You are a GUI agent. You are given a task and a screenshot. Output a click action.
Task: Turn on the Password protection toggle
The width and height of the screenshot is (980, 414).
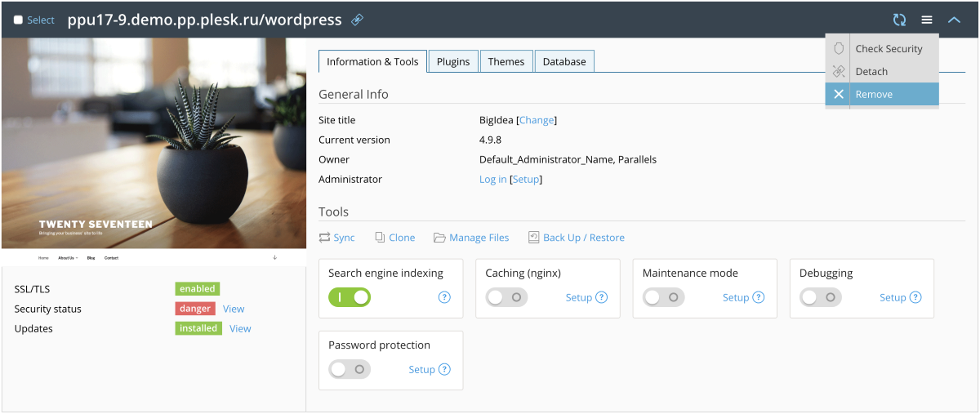(x=350, y=369)
